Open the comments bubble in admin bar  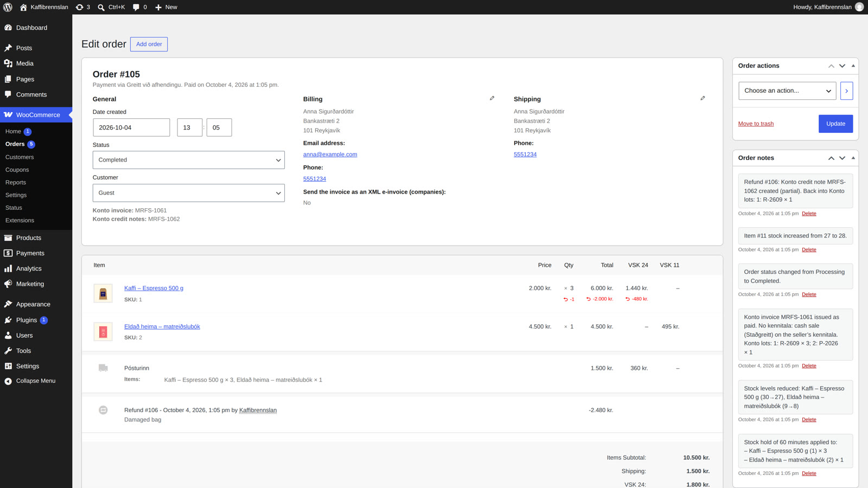point(140,7)
